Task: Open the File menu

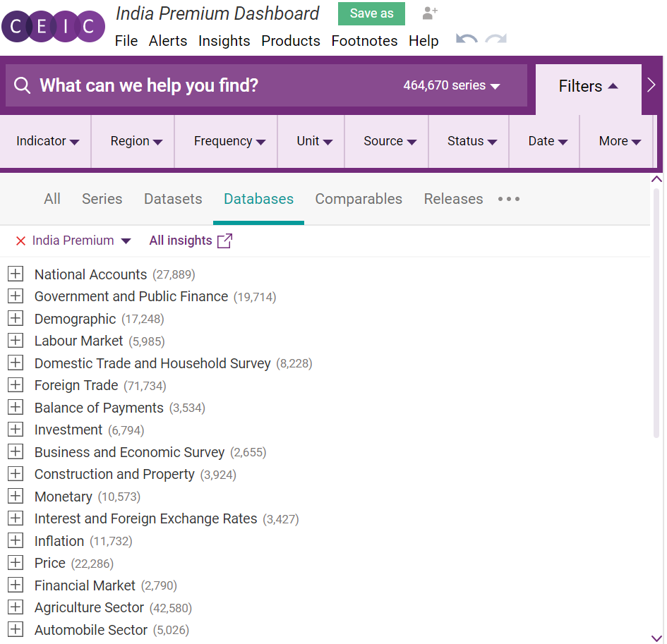Action: tap(126, 41)
